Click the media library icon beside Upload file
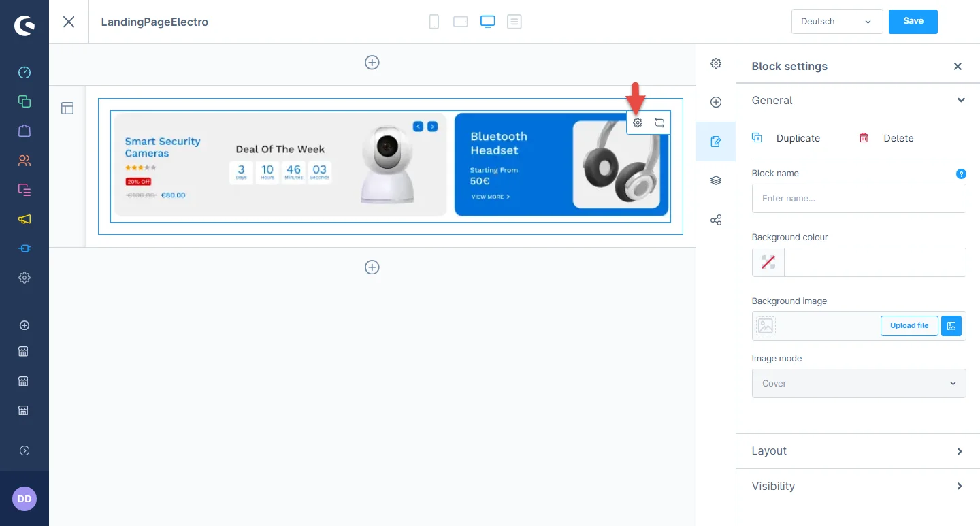The width and height of the screenshot is (980, 526). point(951,326)
